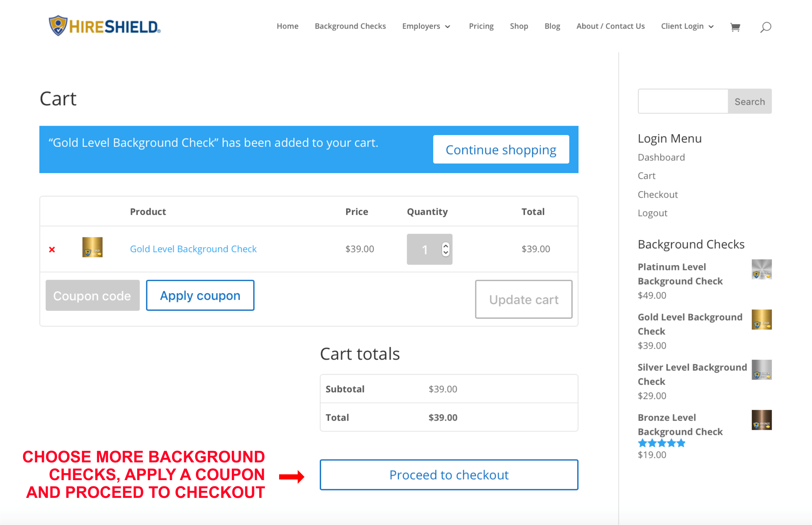Expand the Employers dropdown menu
812x525 pixels.
tap(426, 26)
